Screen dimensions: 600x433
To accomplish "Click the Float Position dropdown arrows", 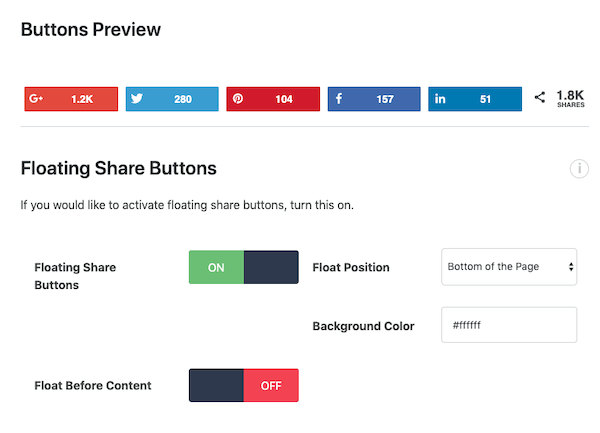I will pos(571,267).
